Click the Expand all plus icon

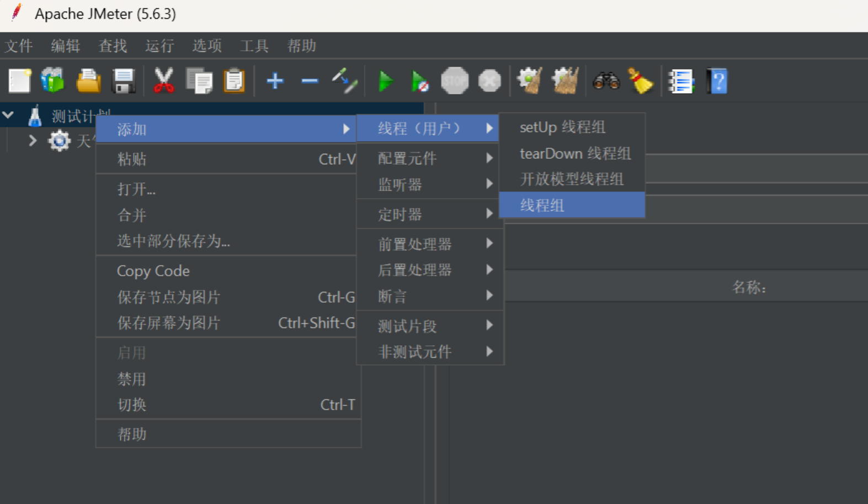tap(275, 82)
